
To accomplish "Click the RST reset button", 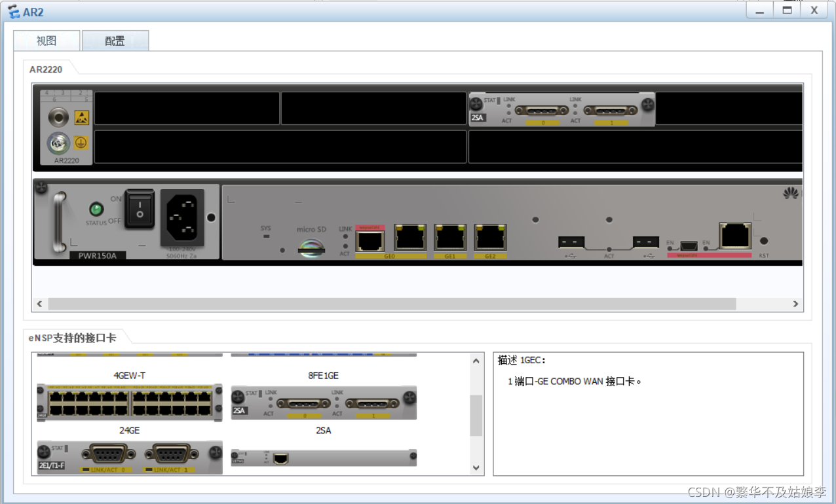I will pyautogui.click(x=764, y=241).
